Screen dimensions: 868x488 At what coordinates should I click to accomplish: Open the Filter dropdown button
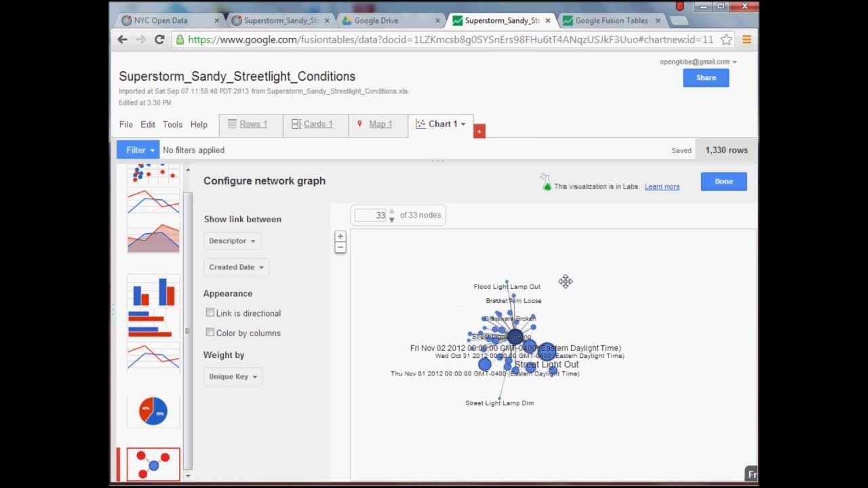pyautogui.click(x=138, y=150)
